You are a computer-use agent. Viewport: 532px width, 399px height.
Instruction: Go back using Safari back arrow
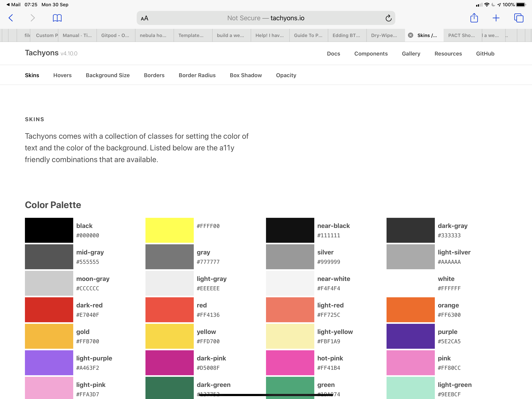11,18
